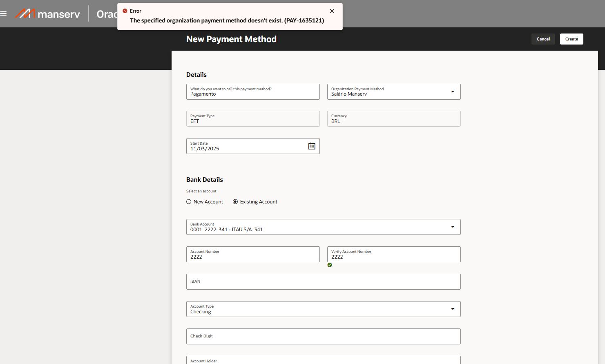The height and width of the screenshot is (364, 605).
Task: Click the Check Digit field
Action: 324,337
